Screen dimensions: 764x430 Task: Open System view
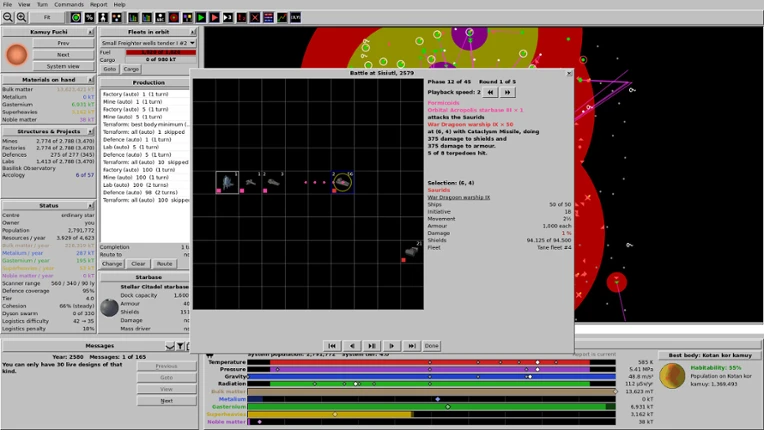point(63,66)
